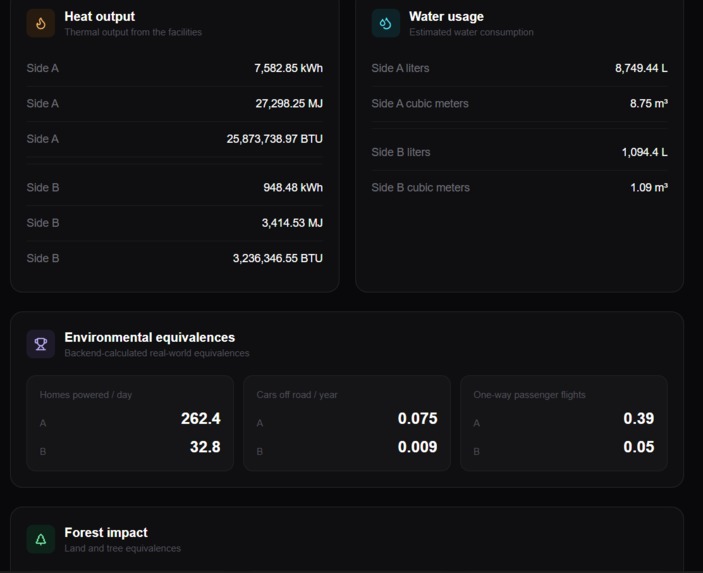
Task: Click the Side A liters 8,749.44 L value
Action: point(641,68)
